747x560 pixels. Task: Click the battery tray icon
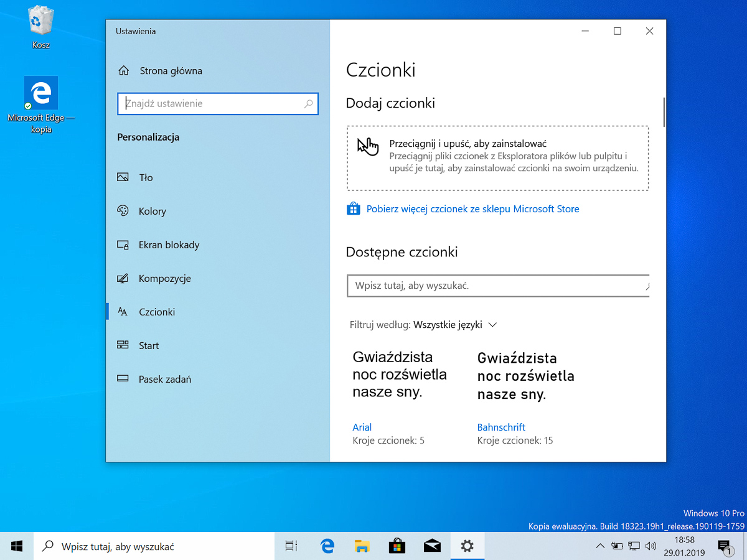[x=617, y=546]
